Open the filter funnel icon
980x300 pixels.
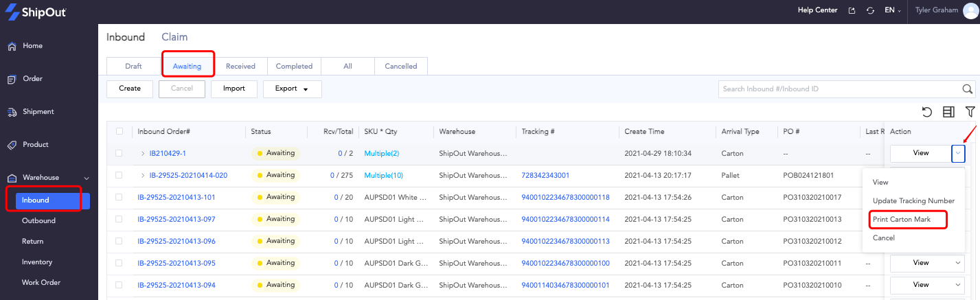[x=970, y=112]
